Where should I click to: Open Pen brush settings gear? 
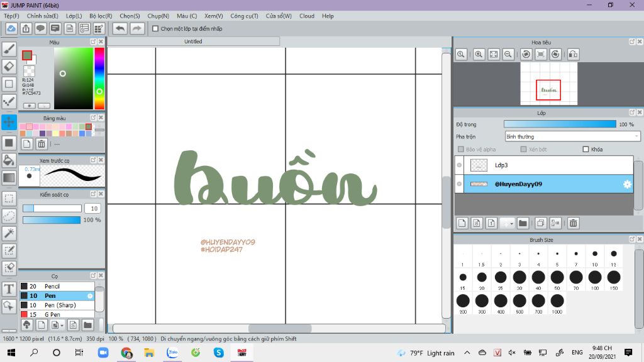(x=90, y=295)
